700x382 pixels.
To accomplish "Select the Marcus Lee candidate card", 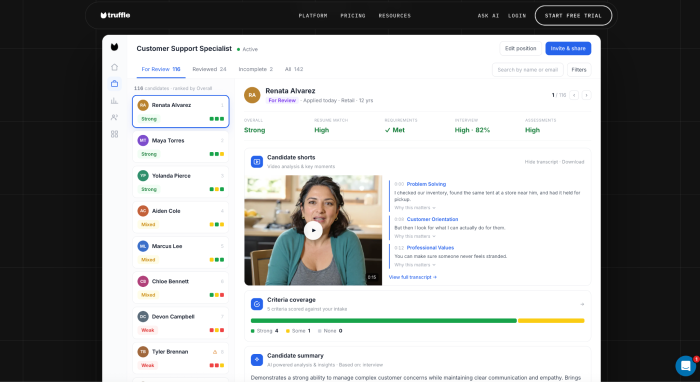I will click(x=180, y=253).
